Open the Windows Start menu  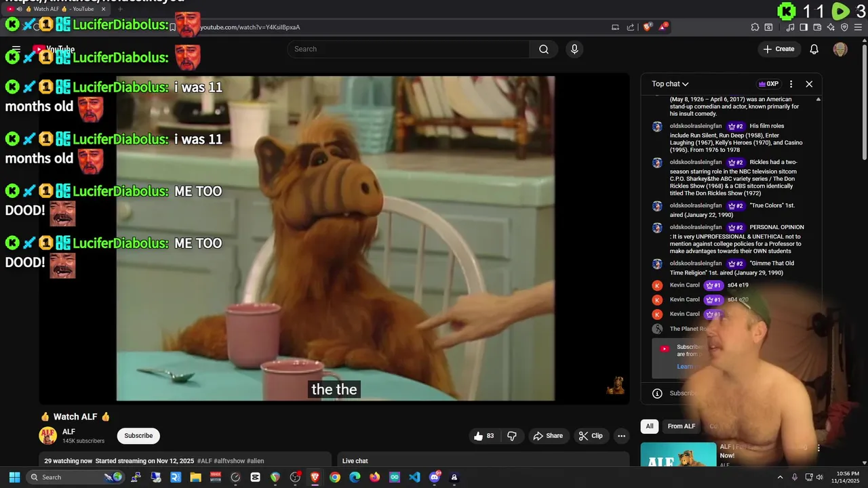[x=14, y=477]
